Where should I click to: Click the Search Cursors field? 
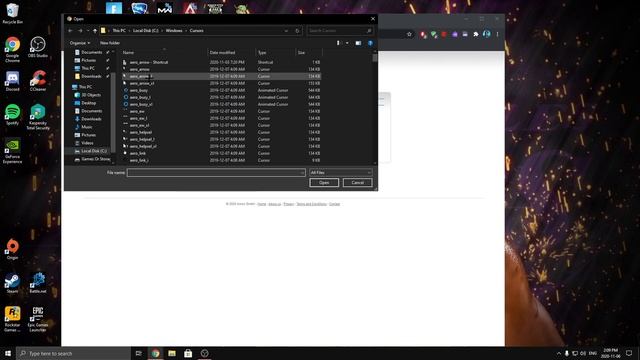click(340, 31)
